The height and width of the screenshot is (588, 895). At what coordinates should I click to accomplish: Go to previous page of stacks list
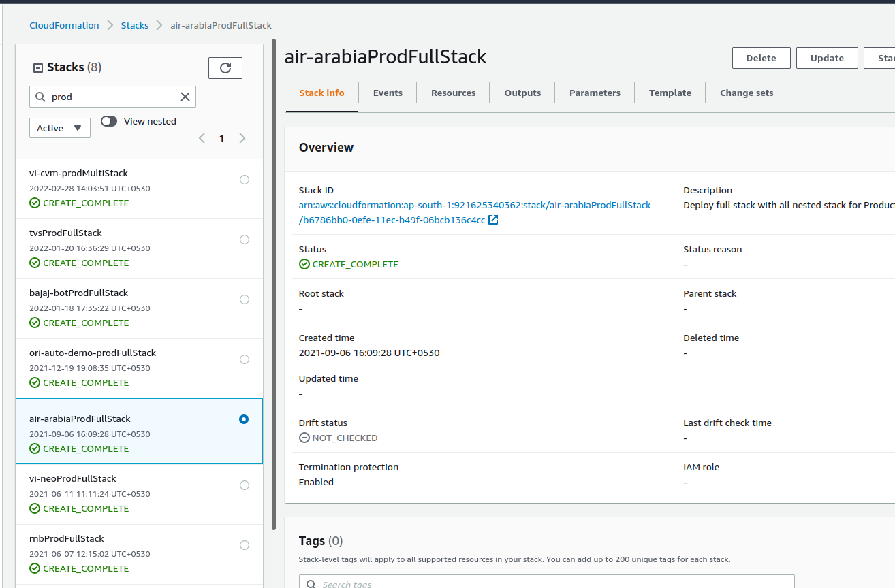(x=202, y=138)
